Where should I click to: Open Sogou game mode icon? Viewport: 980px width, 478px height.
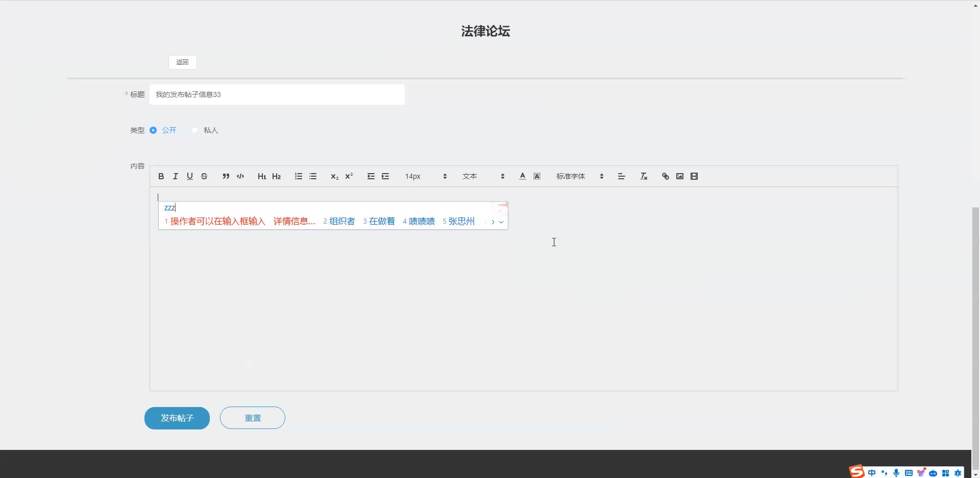[x=933, y=473]
